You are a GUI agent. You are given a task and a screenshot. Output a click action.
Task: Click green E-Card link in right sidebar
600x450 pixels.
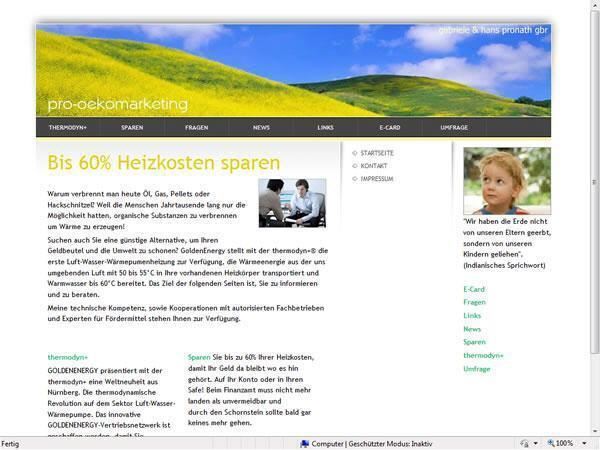[x=474, y=289]
